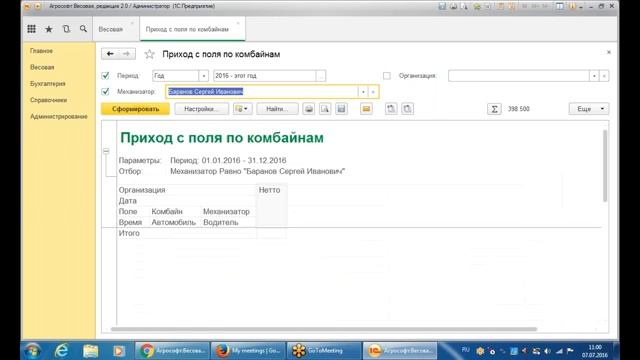
Task: Save the report with floppy disk icon
Action: pos(341,109)
